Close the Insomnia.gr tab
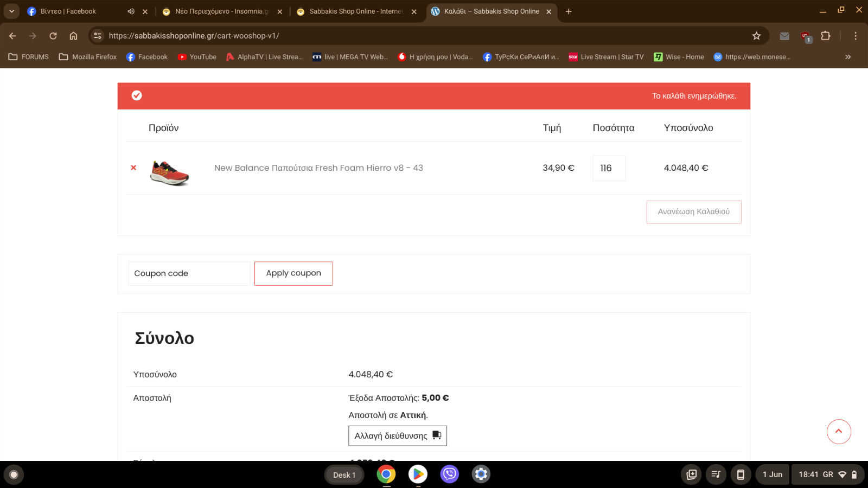Image resolution: width=868 pixels, height=488 pixels. pyautogui.click(x=280, y=11)
